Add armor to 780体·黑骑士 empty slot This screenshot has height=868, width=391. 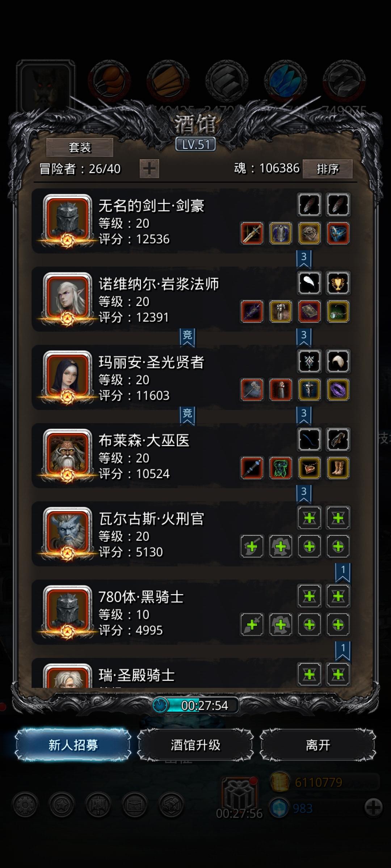(x=281, y=625)
